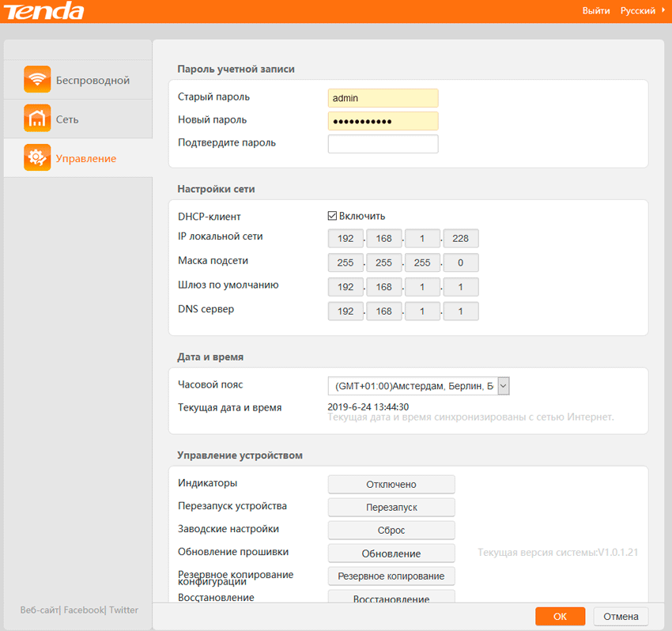Click the date text 2019-6-24 13:44:30
The width and height of the screenshot is (672, 631).
[368, 406]
